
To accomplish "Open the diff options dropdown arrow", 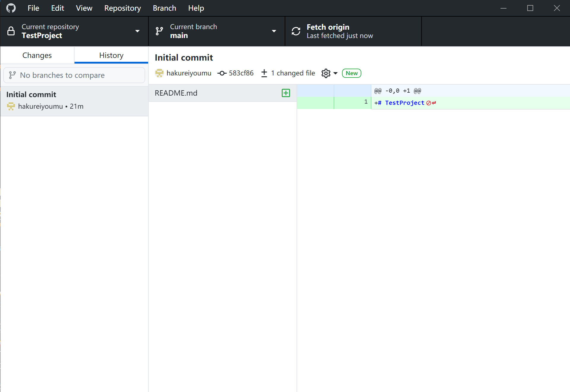I will 335,73.
